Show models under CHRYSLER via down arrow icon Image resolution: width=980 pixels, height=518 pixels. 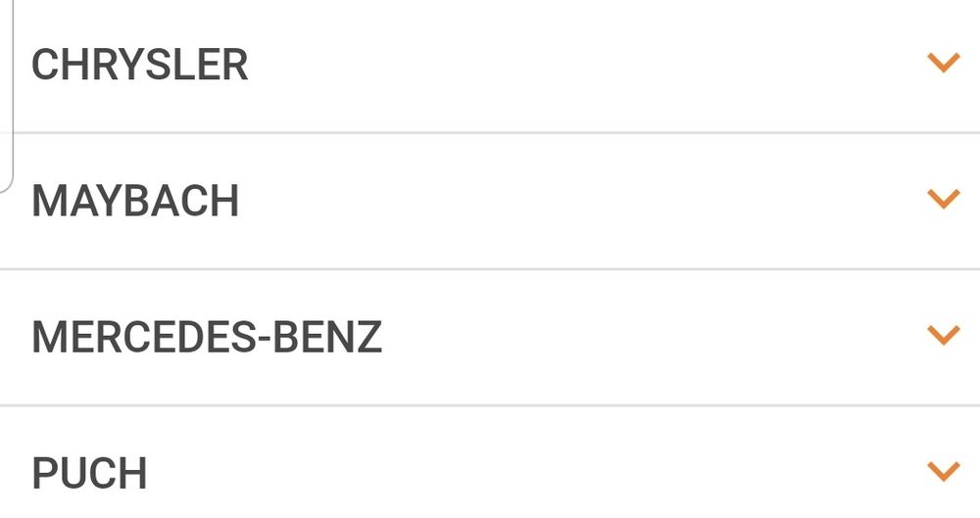[x=943, y=64]
